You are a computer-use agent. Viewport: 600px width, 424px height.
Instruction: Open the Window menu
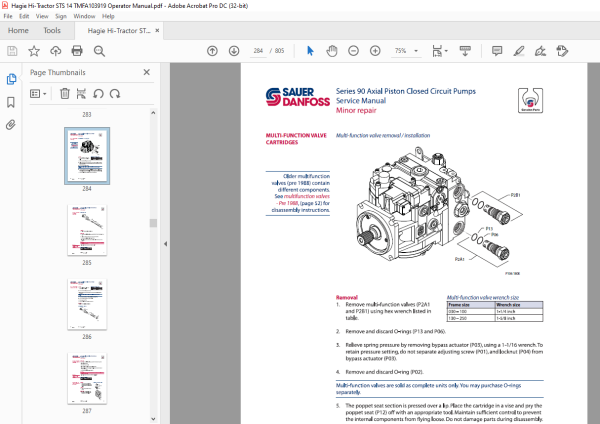pyautogui.click(x=84, y=16)
